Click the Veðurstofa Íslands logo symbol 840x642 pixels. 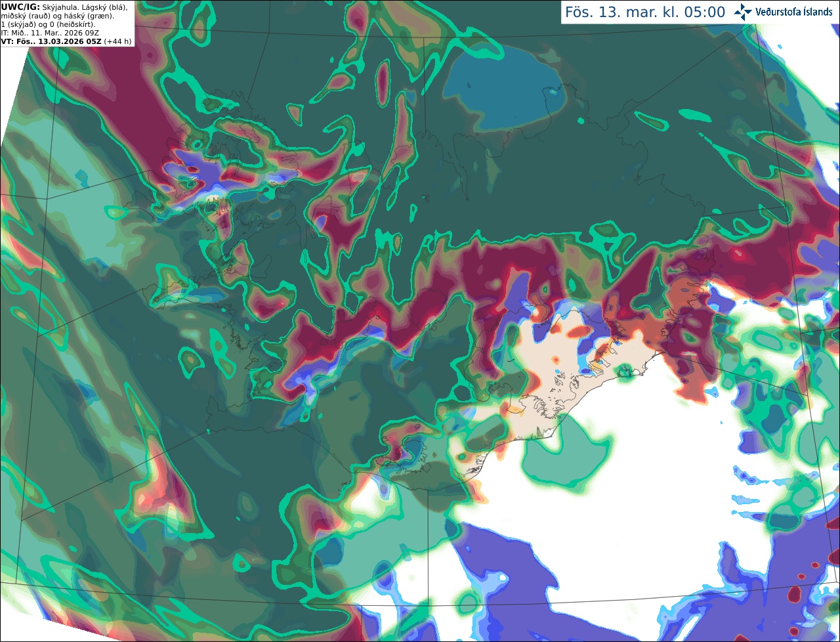[743, 12]
